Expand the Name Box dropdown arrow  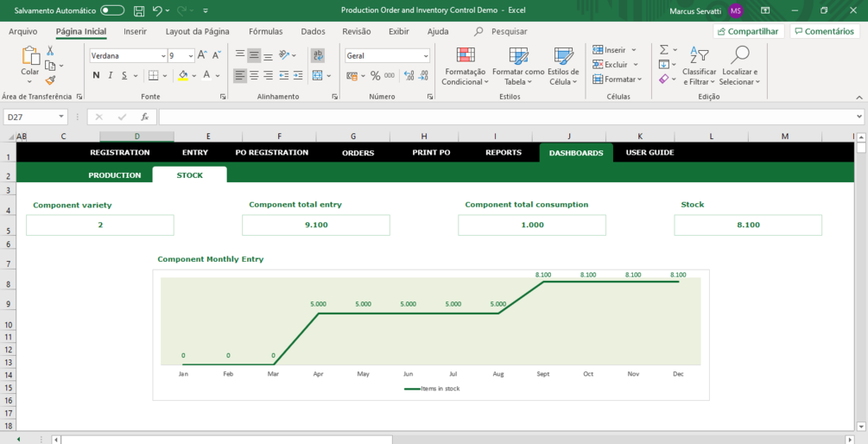tap(61, 117)
